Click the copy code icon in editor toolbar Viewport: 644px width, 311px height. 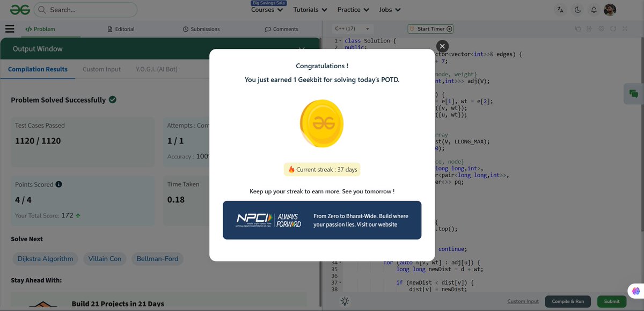(x=578, y=29)
